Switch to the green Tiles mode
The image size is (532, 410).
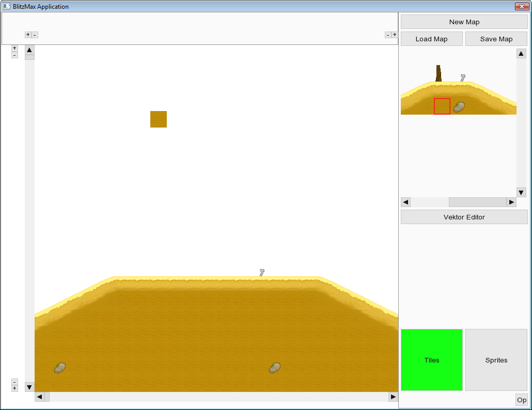pos(431,360)
